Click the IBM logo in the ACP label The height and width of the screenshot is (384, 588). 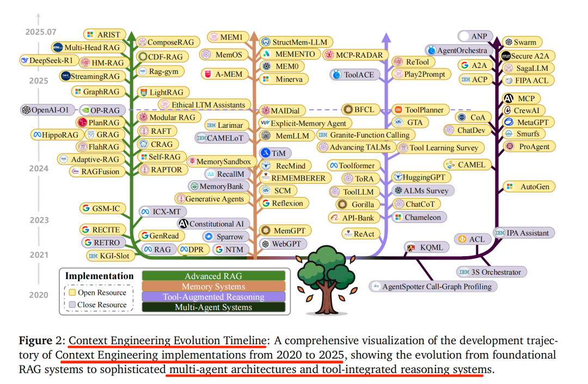(465, 79)
